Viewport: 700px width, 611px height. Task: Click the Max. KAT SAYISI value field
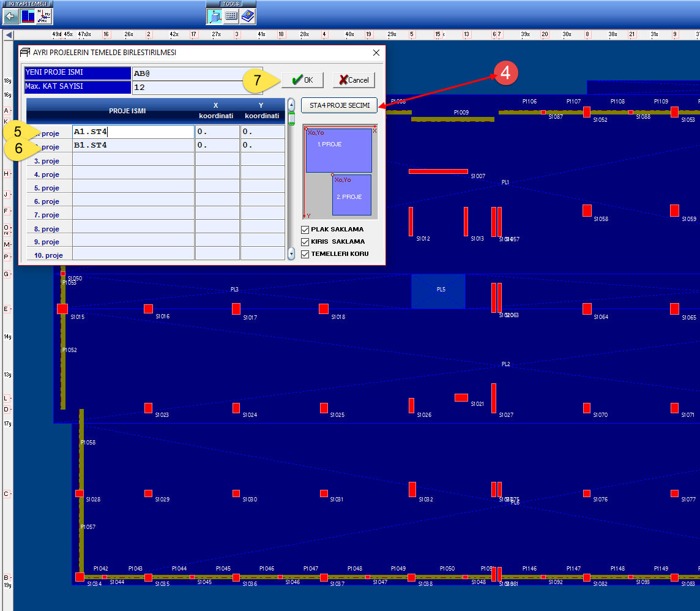point(197,87)
